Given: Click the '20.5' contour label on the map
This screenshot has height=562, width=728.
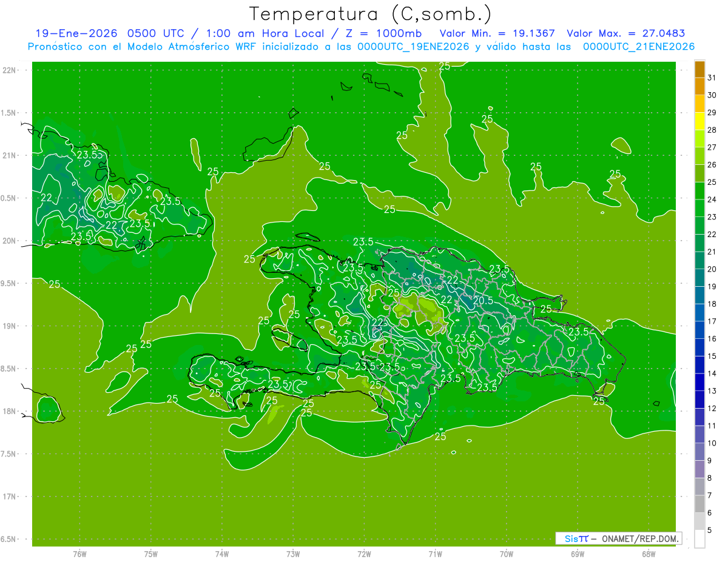Looking at the screenshot, I should (482, 300).
